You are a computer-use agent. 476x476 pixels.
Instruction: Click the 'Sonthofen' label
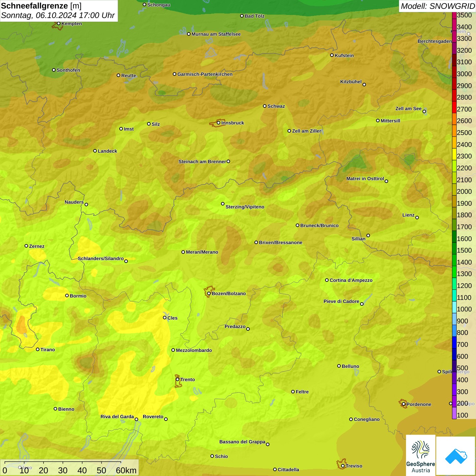[x=68, y=70]
